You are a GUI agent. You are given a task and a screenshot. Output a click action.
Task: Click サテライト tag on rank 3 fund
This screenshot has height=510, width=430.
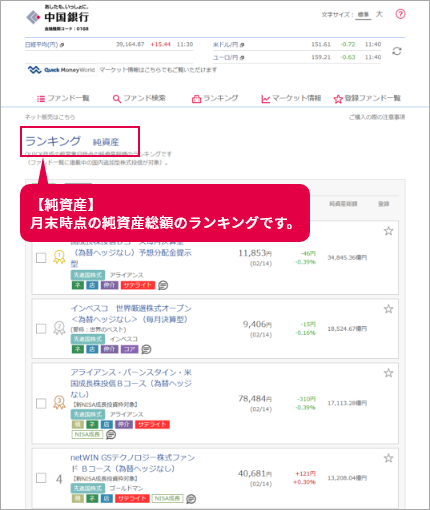pyautogui.click(x=152, y=424)
